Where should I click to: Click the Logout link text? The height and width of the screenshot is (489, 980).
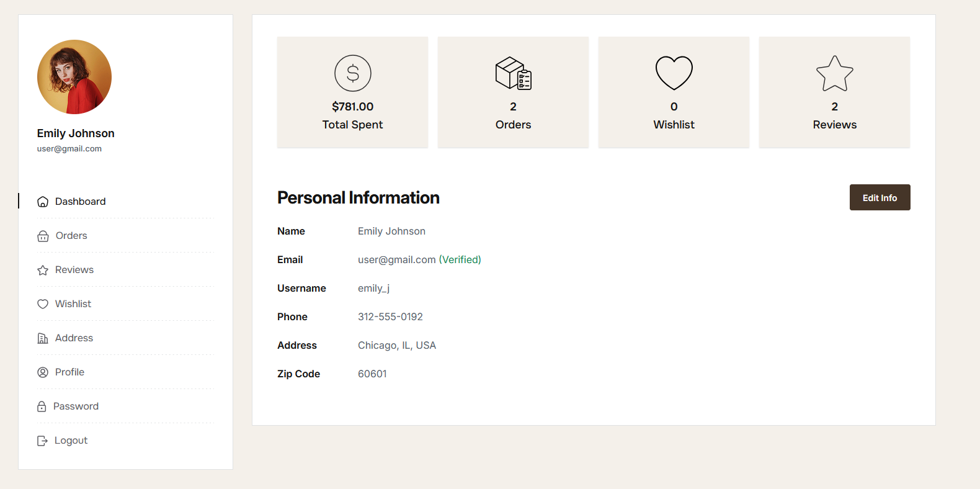[71, 441]
